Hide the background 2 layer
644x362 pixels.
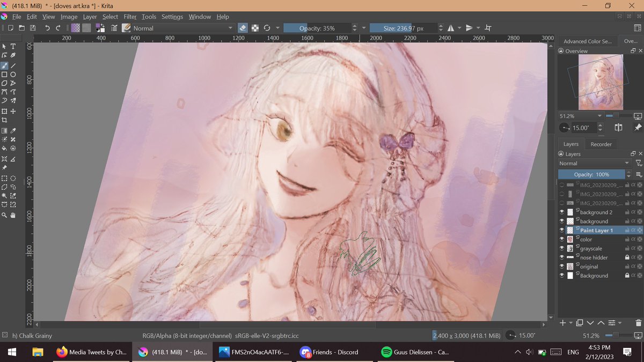tap(562, 212)
